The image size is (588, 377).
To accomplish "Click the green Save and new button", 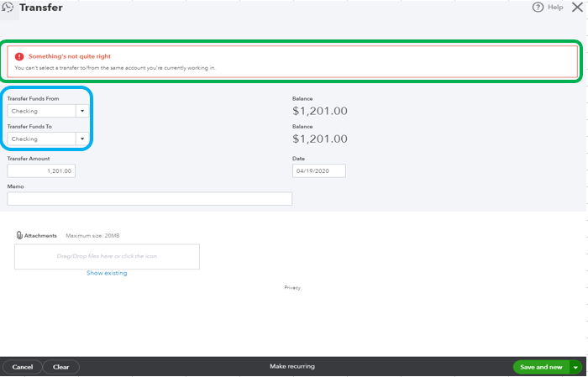I will pos(540,367).
